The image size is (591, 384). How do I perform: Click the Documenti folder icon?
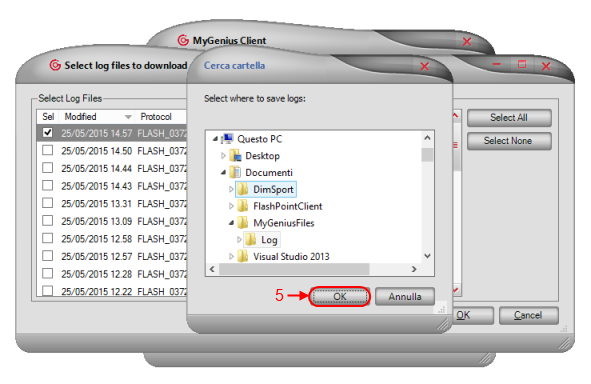(x=235, y=172)
